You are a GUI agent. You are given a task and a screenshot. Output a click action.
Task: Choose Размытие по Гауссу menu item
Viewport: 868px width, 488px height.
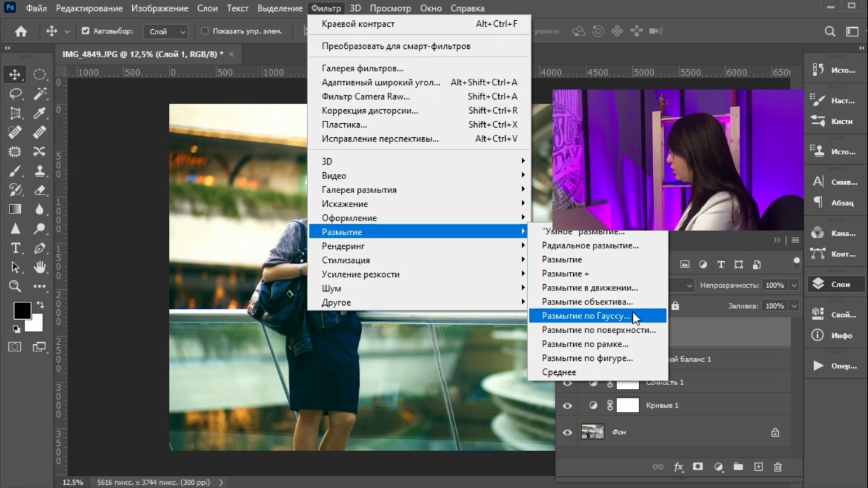[x=597, y=316]
